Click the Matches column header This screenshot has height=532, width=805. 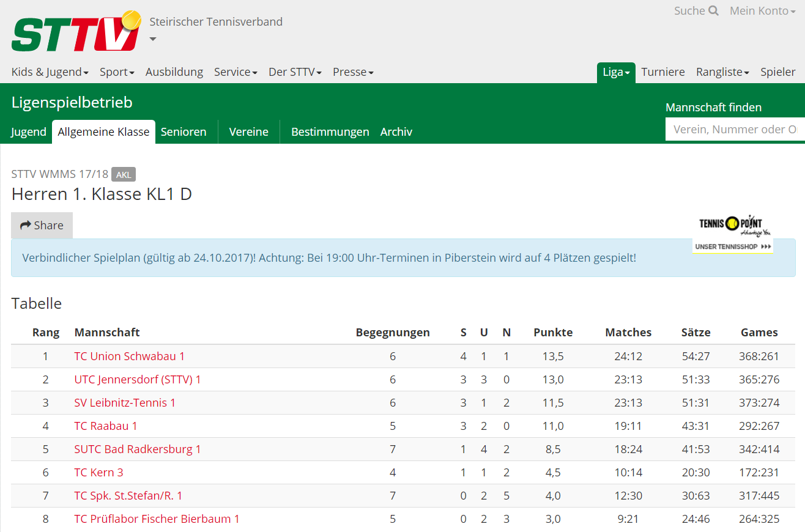[628, 333]
